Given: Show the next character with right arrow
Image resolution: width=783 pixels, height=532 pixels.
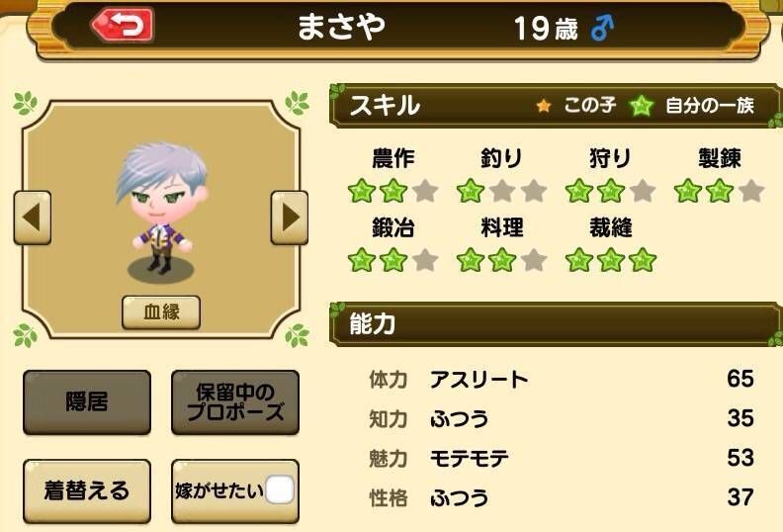Looking at the screenshot, I should point(290,218).
